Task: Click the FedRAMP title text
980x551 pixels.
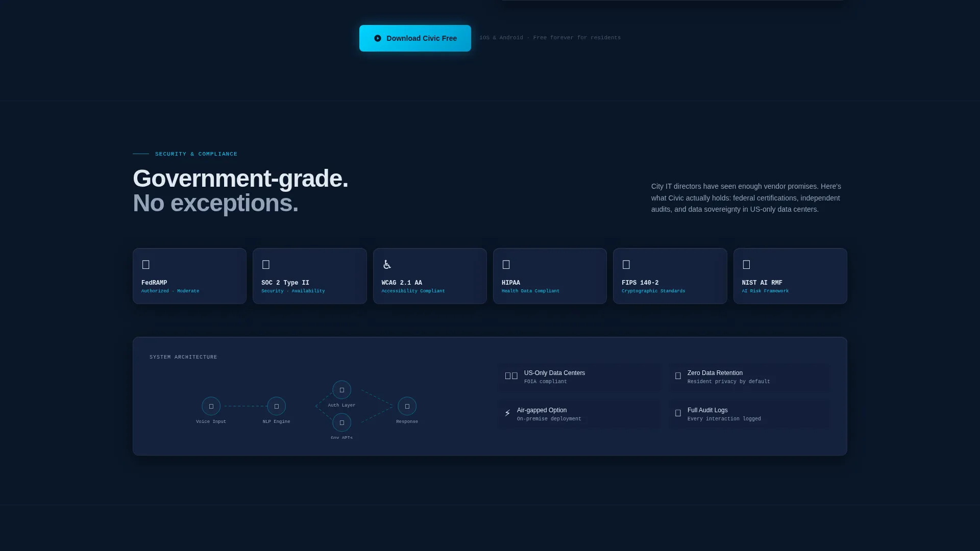Action: click(x=154, y=283)
